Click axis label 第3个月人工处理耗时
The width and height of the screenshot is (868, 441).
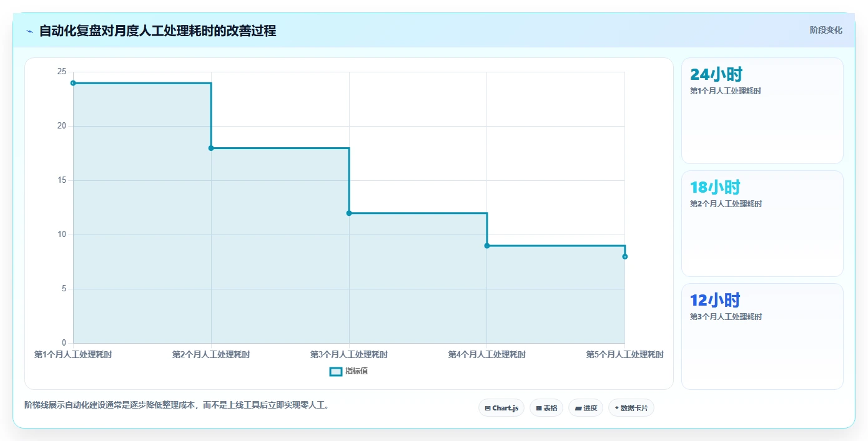[x=349, y=355]
